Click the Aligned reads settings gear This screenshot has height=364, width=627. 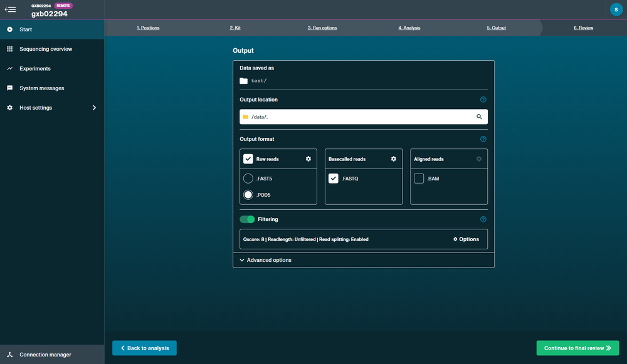coord(478,159)
